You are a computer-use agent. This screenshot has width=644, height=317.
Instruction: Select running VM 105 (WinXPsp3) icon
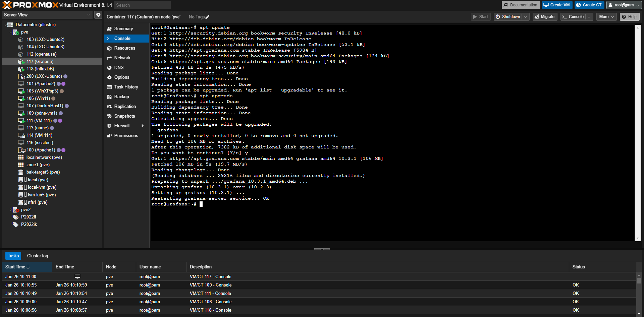tap(21, 91)
